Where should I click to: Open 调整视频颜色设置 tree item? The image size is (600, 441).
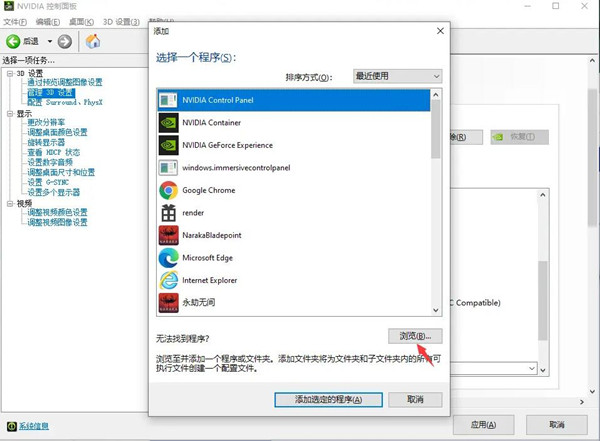pyautogui.click(x=57, y=212)
